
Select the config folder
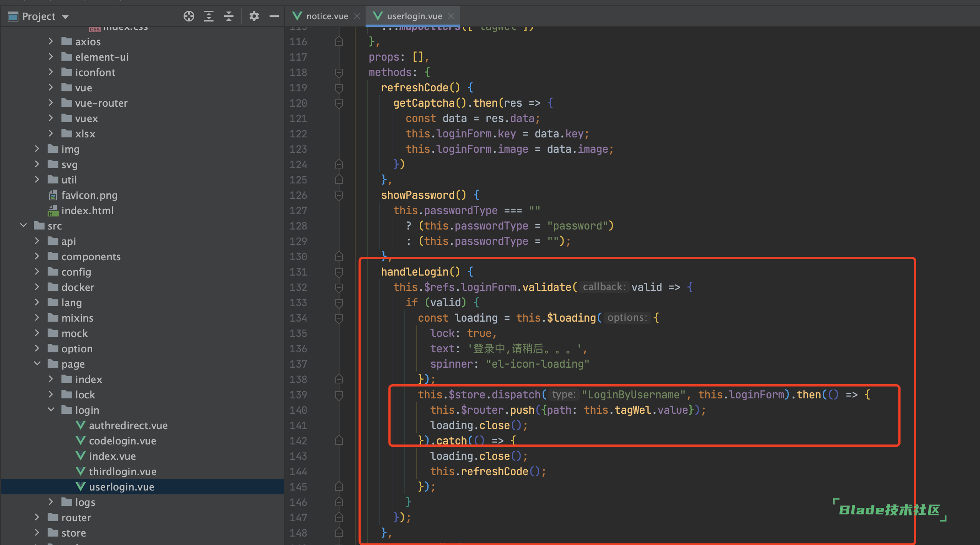click(x=76, y=272)
